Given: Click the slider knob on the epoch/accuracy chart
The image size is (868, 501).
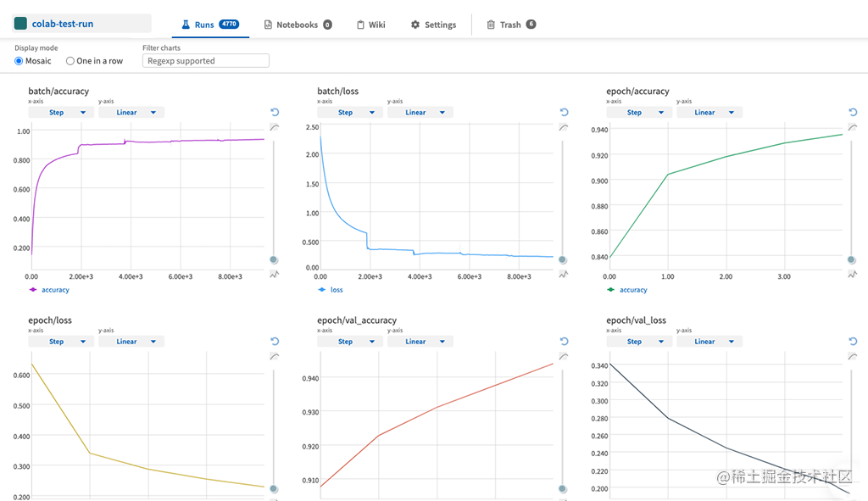Looking at the screenshot, I should [x=852, y=259].
